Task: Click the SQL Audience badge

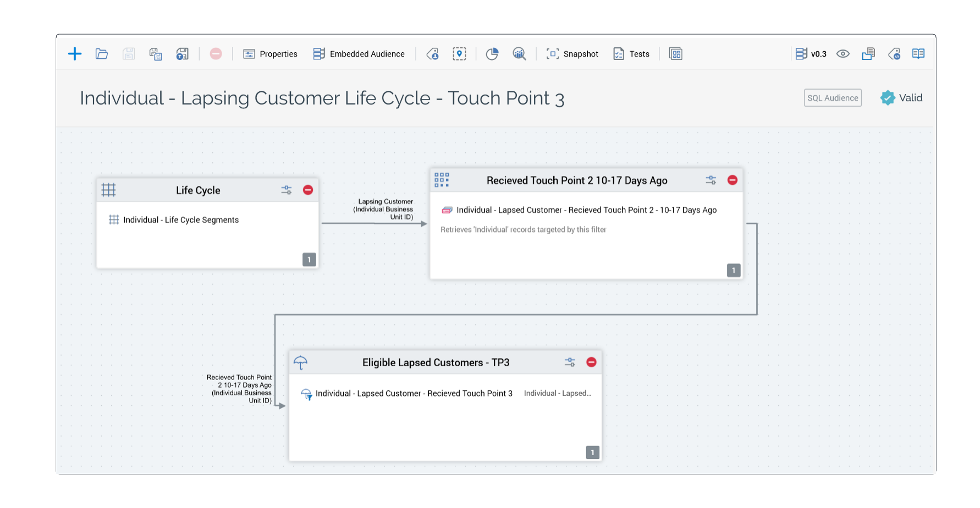Action: [833, 98]
